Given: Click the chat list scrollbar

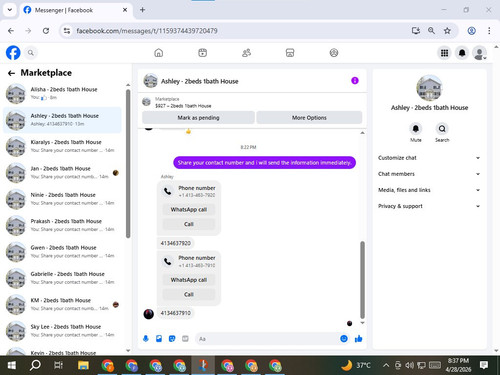Looking at the screenshot, I should coord(128,163).
